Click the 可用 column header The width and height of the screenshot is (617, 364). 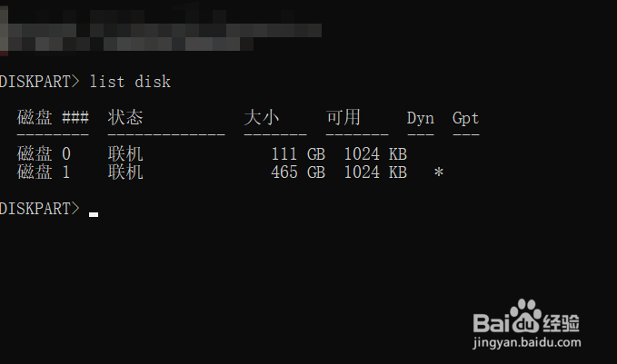343,117
